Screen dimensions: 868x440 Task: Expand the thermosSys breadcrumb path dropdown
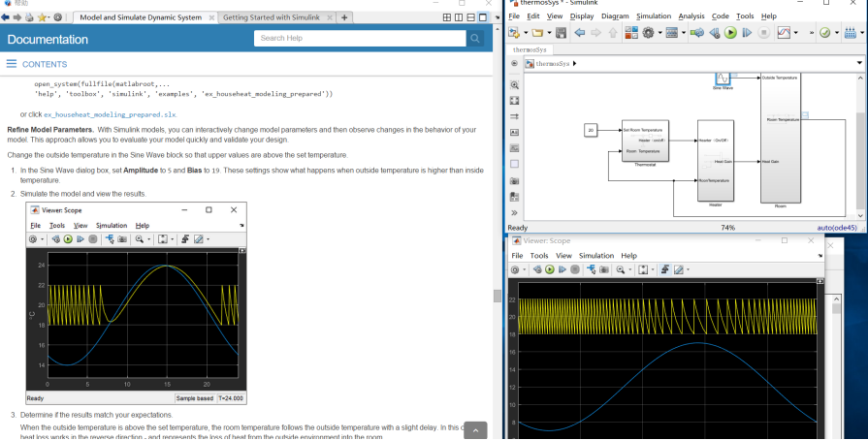coord(859,64)
